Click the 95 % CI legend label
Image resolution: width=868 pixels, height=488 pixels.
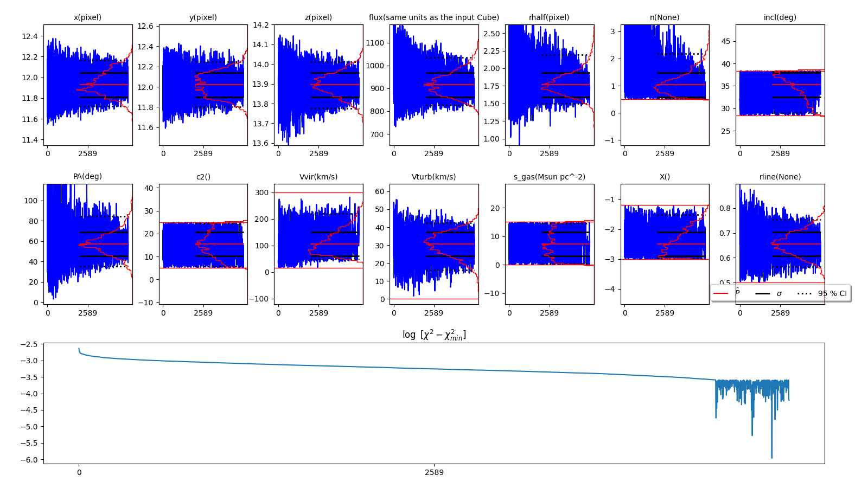click(832, 293)
